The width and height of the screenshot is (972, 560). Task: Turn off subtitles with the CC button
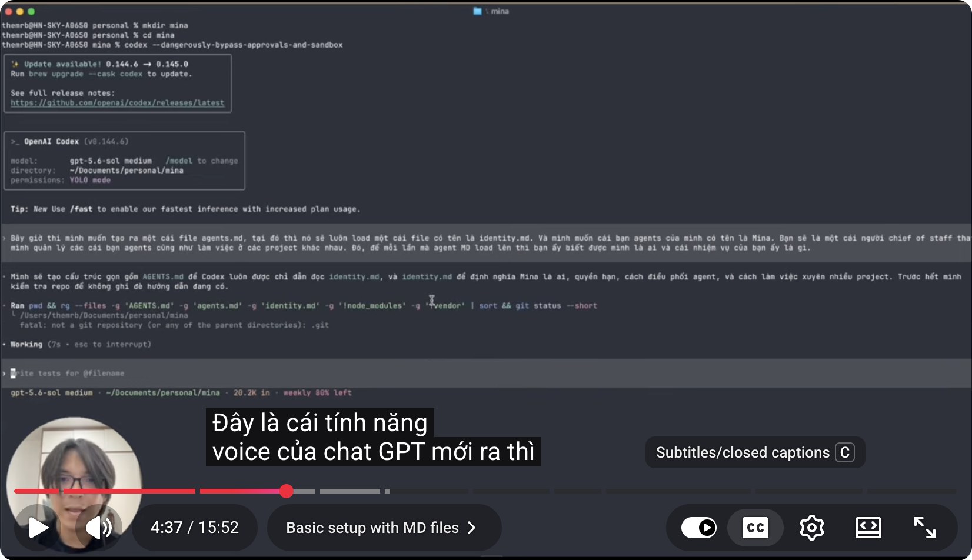pyautogui.click(x=755, y=528)
